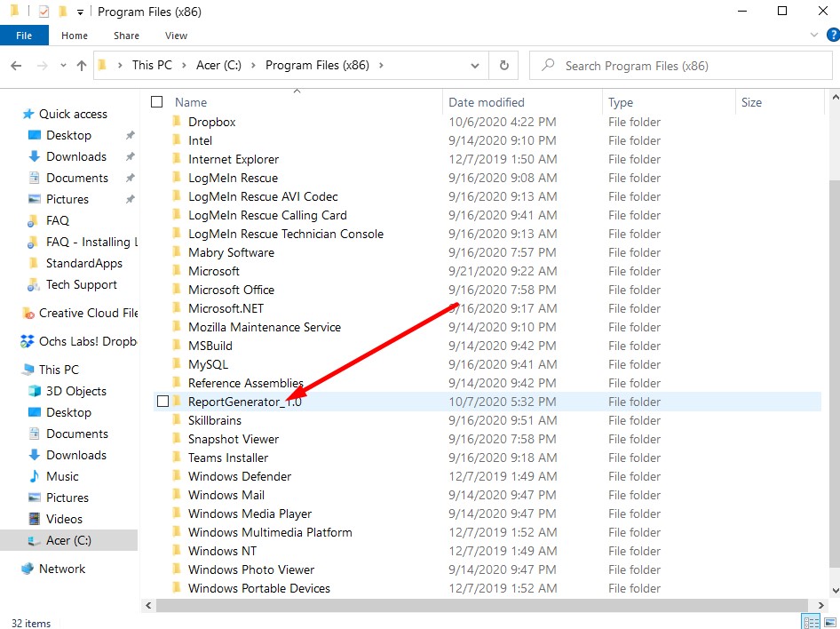Jump to Acer (C:) in address breadcrumb
This screenshot has width=840, height=629.
tap(218, 66)
